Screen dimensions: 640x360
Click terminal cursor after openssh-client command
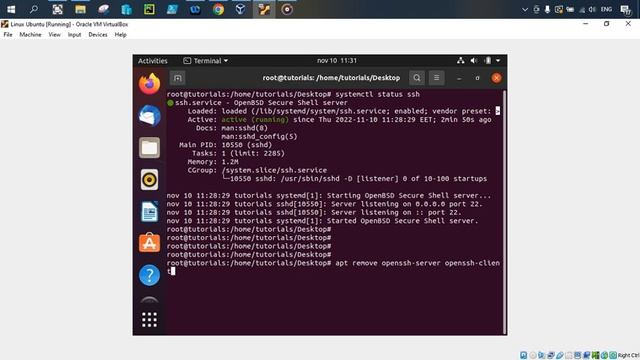coord(173,271)
